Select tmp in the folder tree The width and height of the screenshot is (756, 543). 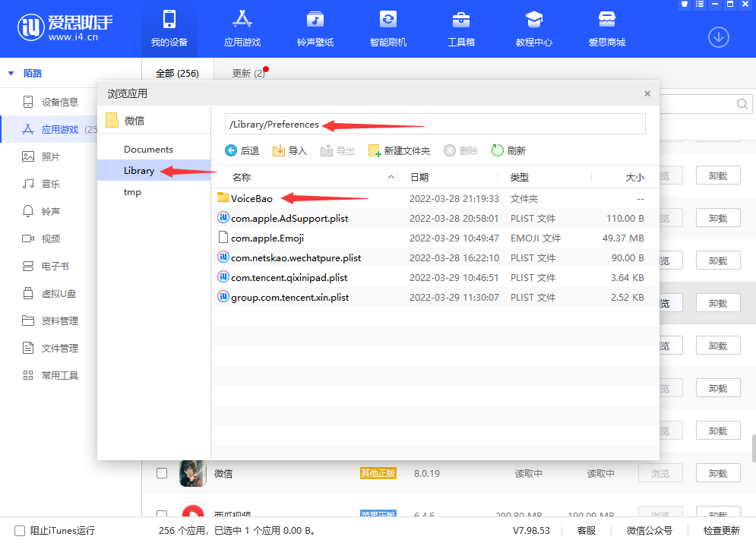point(132,192)
